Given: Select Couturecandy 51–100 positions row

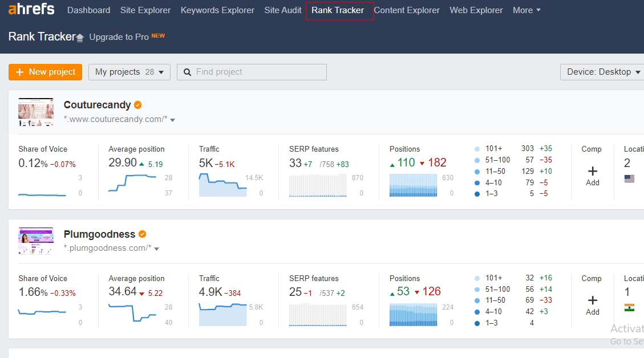Looking at the screenshot, I should [x=513, y=160].
